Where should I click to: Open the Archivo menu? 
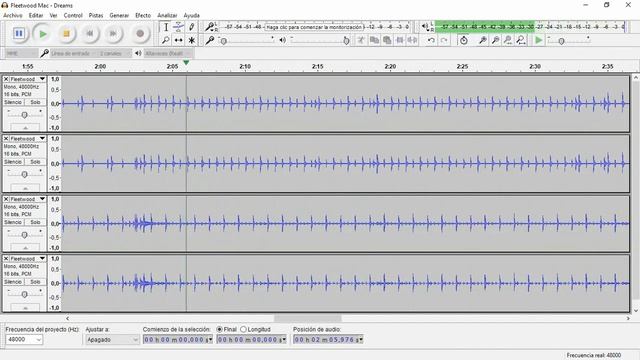click(13, 15)
